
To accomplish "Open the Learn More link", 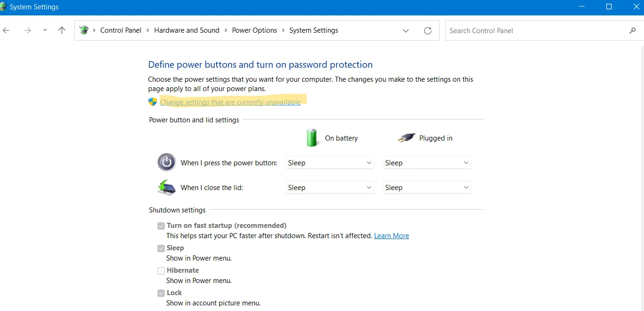I will coord(391,235).
